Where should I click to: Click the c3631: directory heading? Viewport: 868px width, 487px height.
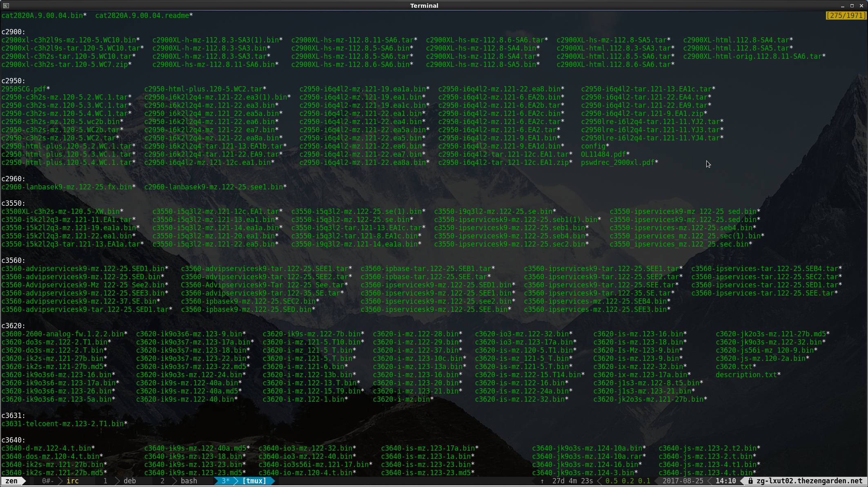13,416
